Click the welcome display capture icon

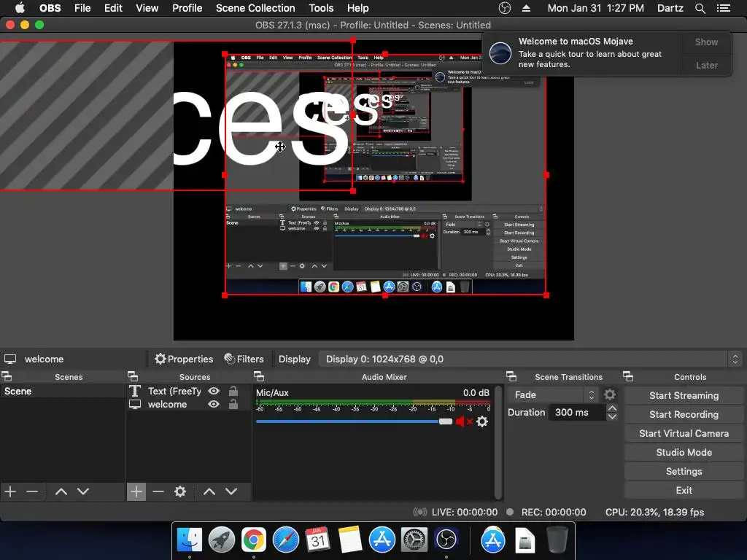pos(135,404)
